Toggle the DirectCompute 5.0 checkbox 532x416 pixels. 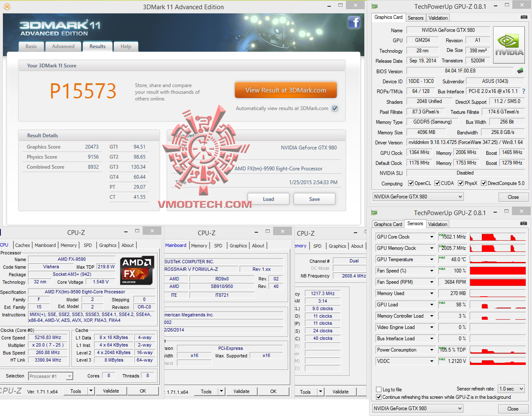click(483, 183)
